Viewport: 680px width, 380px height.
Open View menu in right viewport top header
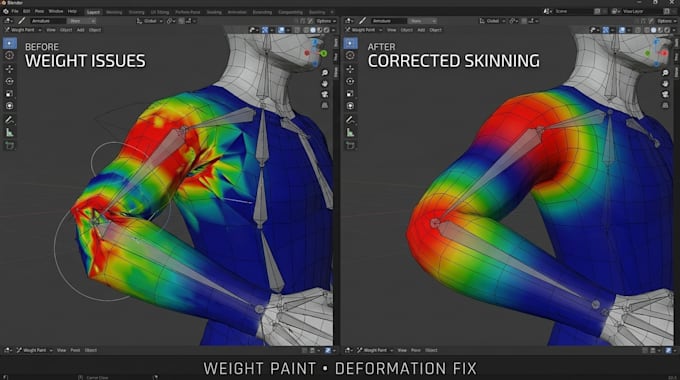[392, 30]
